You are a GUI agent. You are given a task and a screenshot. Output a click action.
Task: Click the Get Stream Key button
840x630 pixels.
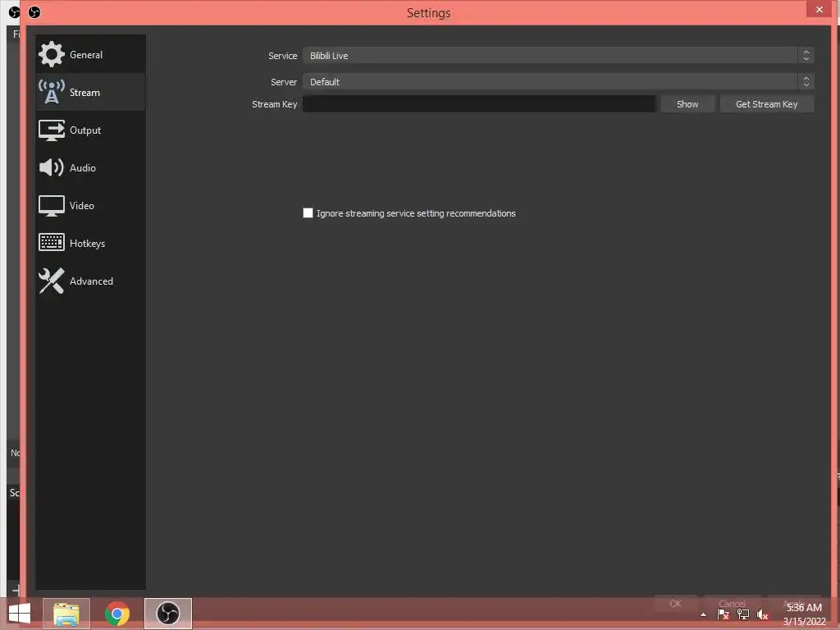pos(767,104)
